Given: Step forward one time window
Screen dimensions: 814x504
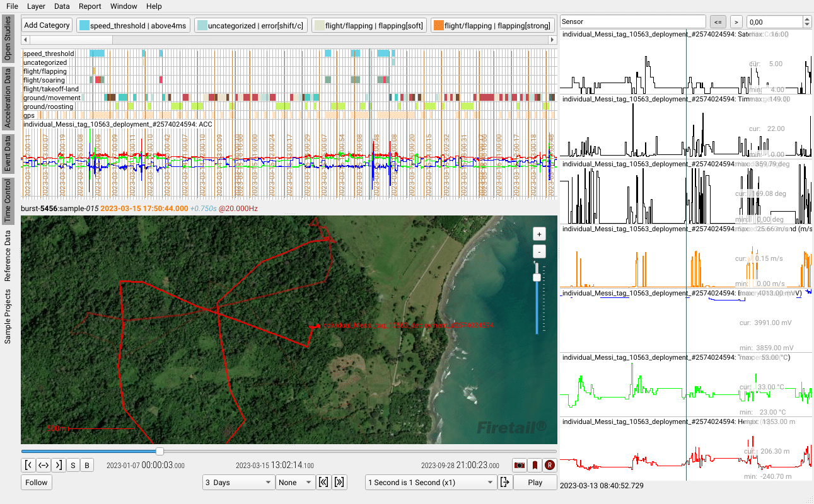Looking at the screenshot, I should [x=339, y=483].
